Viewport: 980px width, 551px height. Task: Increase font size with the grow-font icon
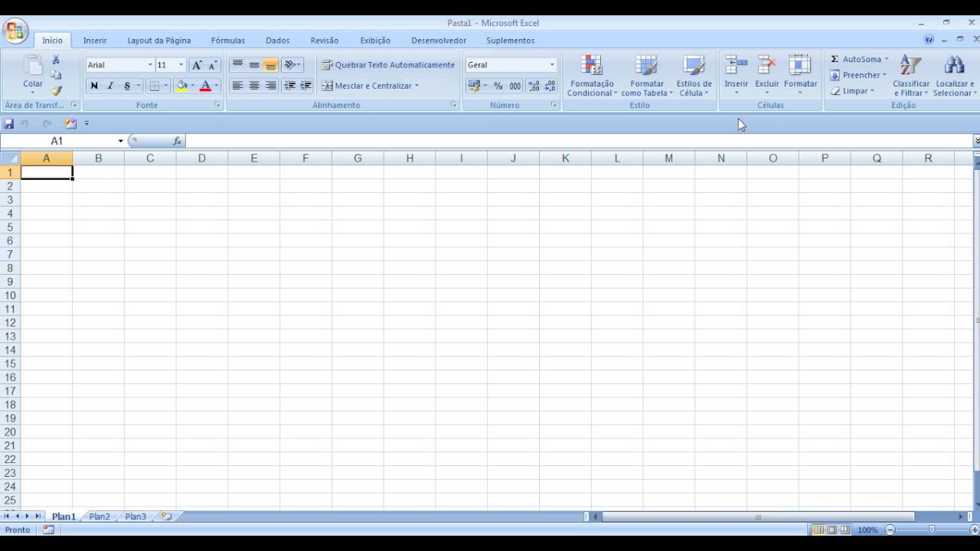(x=197, y=65)
